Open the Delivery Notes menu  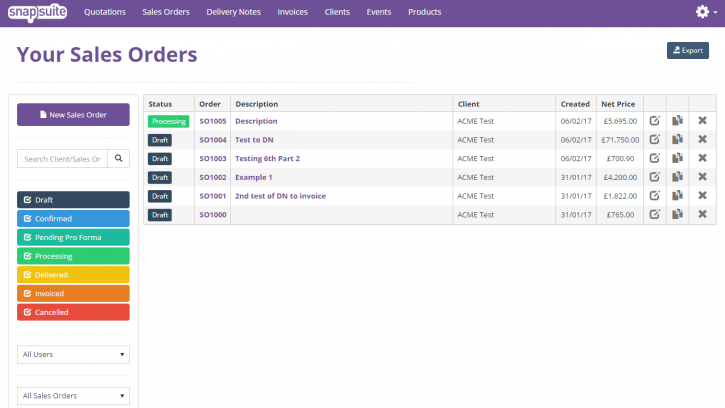(233, 12)
